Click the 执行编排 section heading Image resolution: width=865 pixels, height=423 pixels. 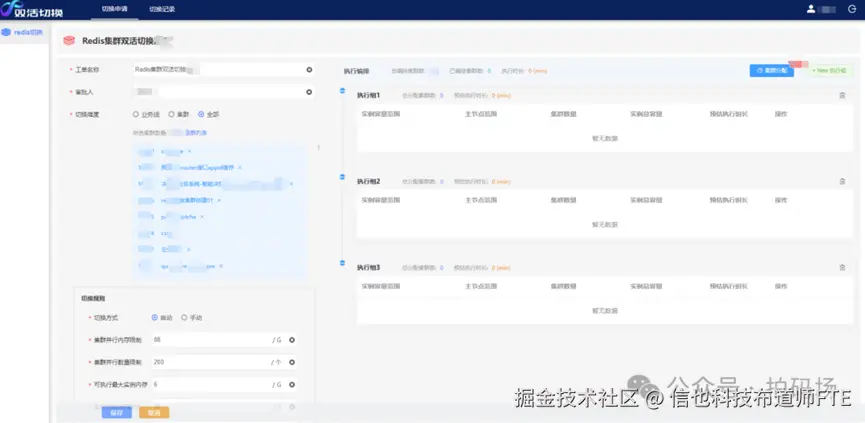[356, 71]
